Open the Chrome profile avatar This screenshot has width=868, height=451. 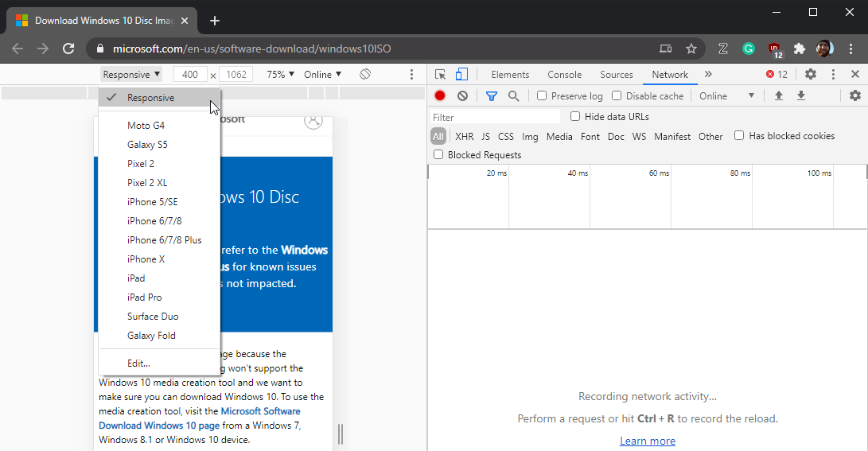click(825, 49)
